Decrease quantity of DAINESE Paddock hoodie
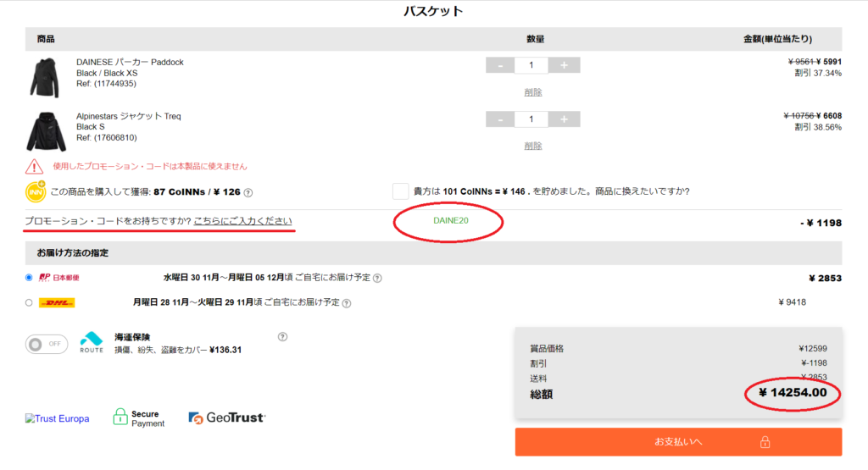The width and height of the screenshot is (868, 470). (x=500, y=65)
